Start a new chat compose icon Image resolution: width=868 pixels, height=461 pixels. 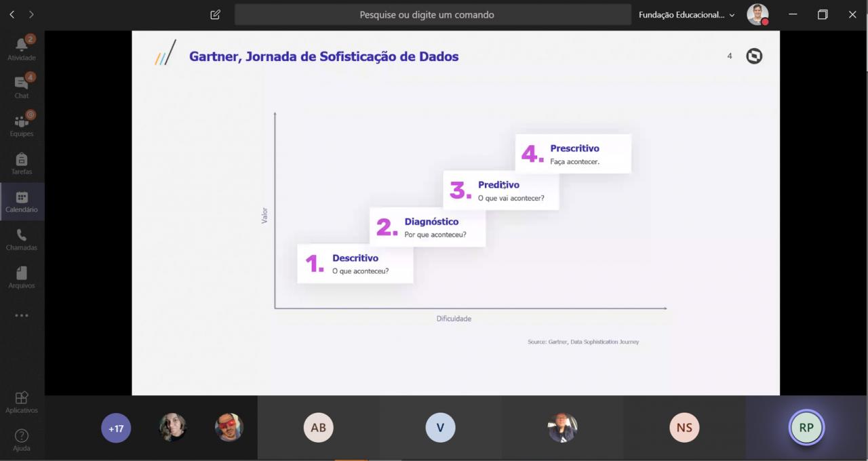point(215,14)
